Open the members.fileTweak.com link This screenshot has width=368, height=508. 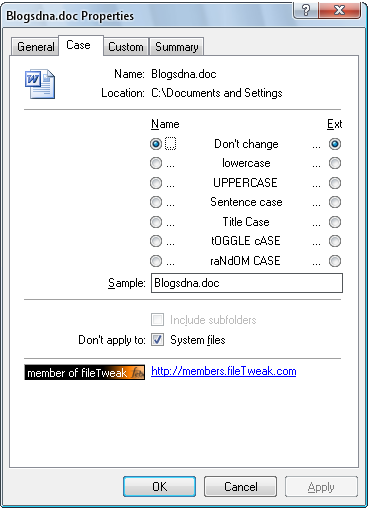point(224,371)
